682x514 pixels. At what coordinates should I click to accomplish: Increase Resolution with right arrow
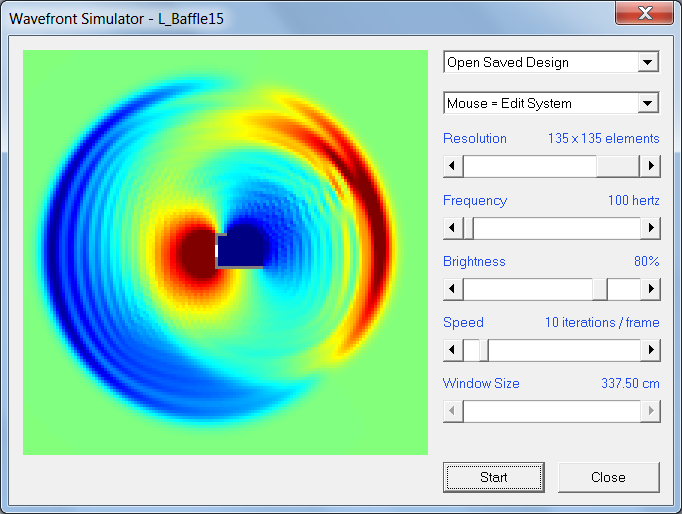coord(651,166)
